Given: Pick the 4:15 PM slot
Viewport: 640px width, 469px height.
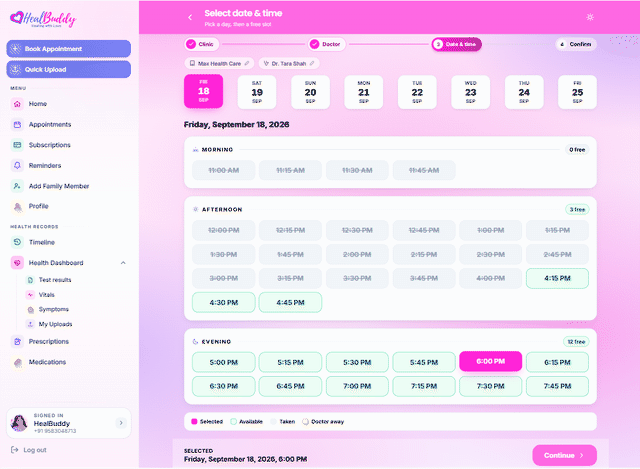Looking at the screenshot, I should (557, 278).
